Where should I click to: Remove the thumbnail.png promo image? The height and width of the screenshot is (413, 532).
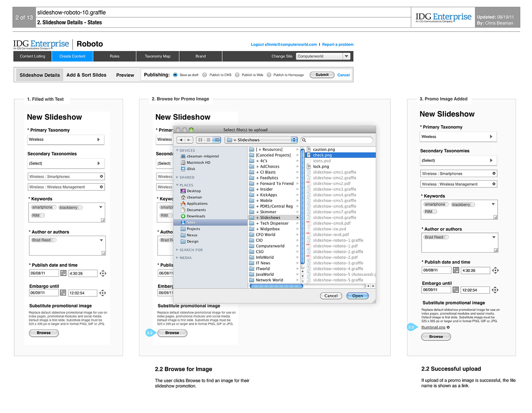click(448, 327)
